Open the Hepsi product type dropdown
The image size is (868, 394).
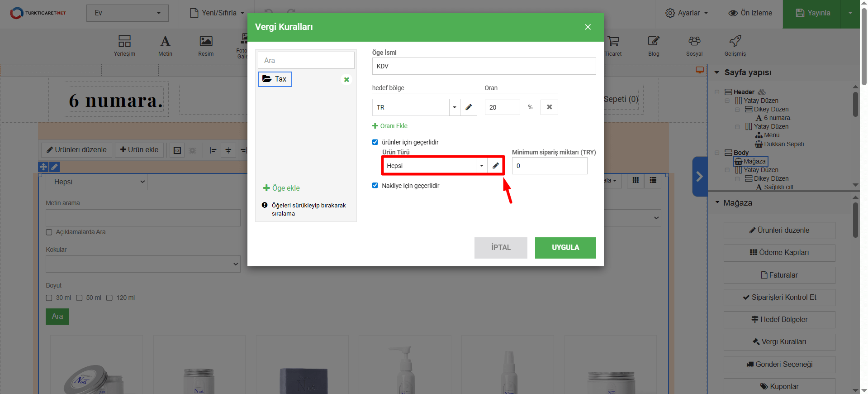click(x=481, y=166)
